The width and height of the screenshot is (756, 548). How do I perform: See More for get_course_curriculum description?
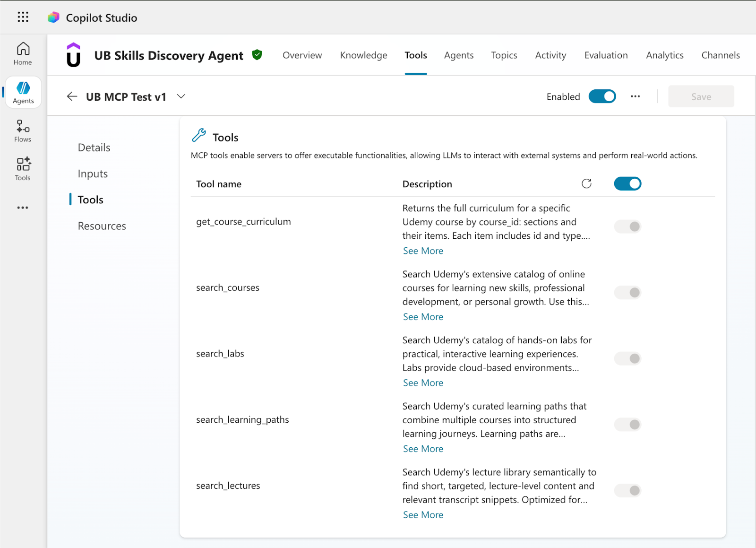[x=423, y=251]
